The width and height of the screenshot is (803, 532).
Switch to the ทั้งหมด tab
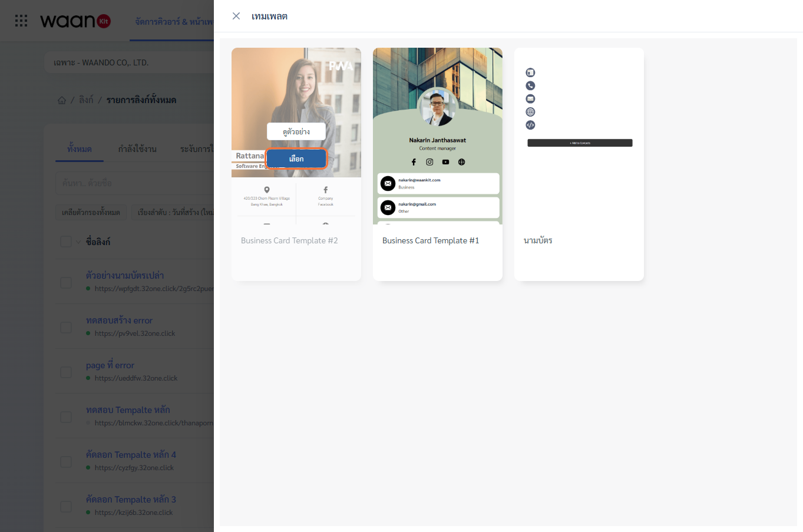tap(80, 149)
